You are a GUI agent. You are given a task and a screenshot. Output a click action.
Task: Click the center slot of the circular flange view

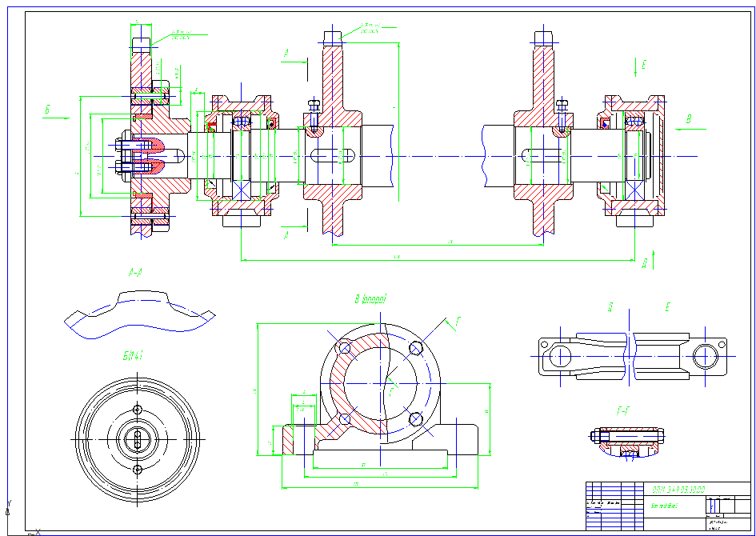pos(138,439)
